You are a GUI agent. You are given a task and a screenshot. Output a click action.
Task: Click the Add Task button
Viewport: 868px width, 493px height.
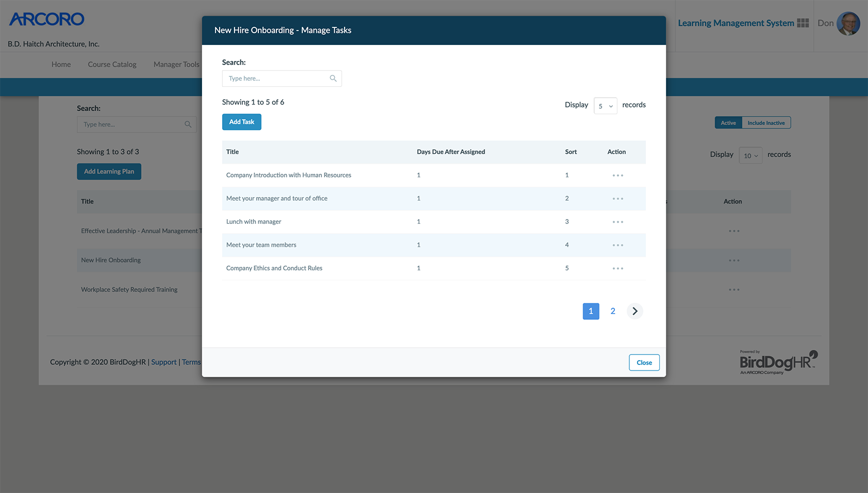(x=241, y=121)
